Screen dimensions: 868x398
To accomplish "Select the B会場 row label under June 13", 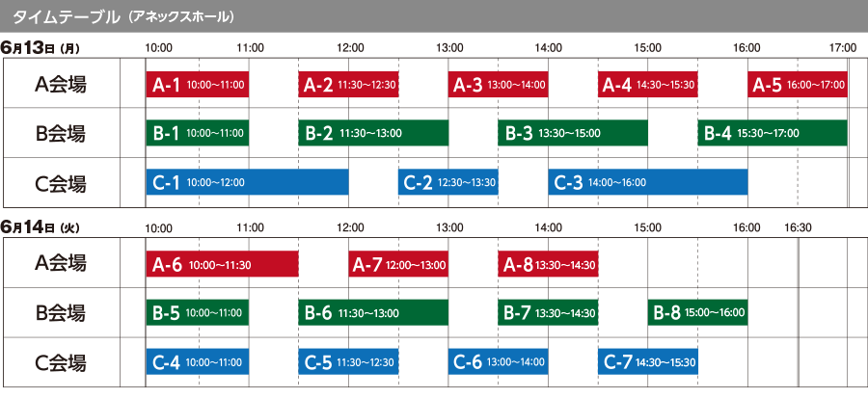I will (61, 133).
